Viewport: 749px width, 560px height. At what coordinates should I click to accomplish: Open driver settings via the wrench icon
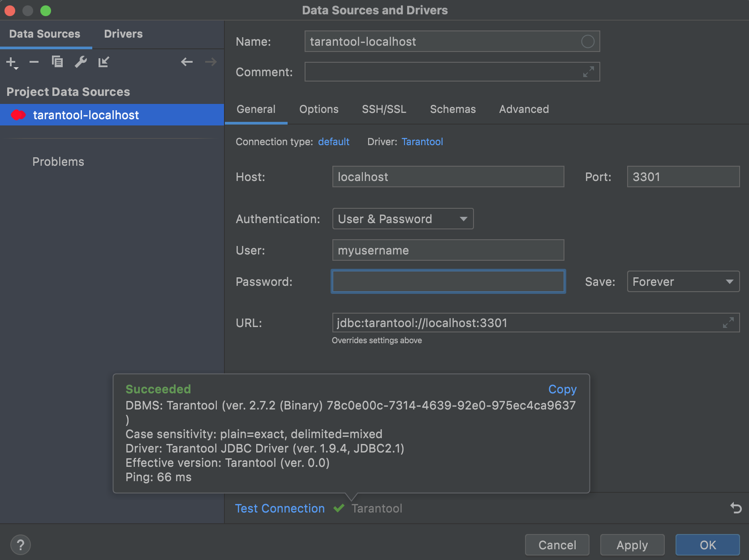click(x=81, y=62)
